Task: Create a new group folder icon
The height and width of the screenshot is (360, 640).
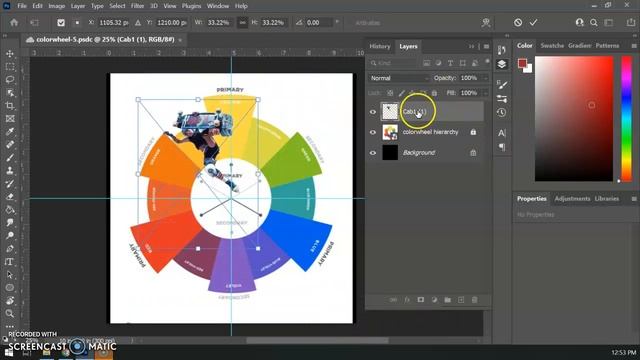Action: 447,300
